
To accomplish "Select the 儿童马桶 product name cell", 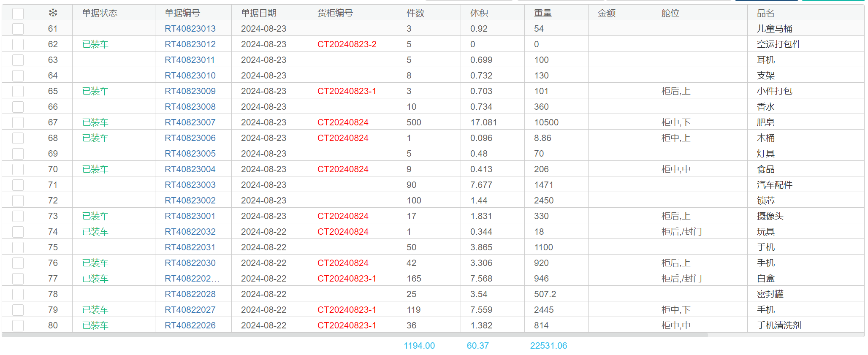I will pos(775,29).
